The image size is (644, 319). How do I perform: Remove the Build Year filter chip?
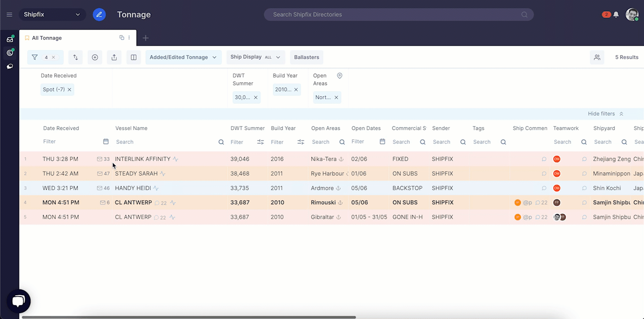tap(296, 90)
